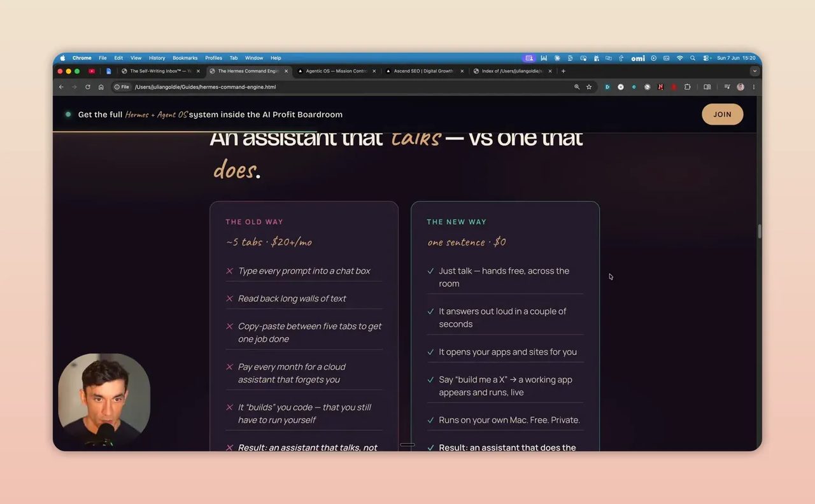
Task: Open the pinned Google Docs tab
Action: [x=109, y=71]
